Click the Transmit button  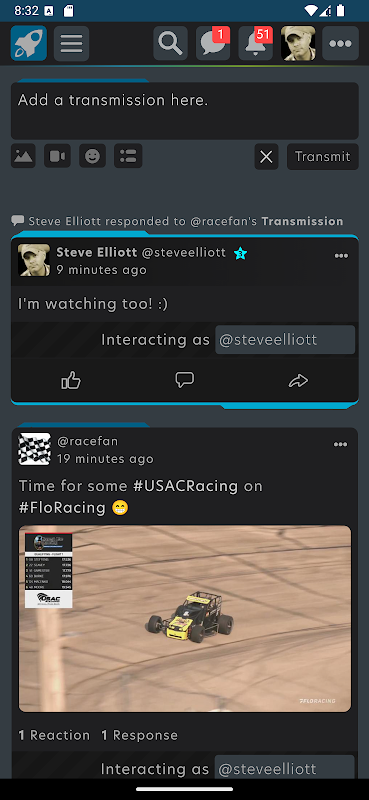[x=323, y=157]
